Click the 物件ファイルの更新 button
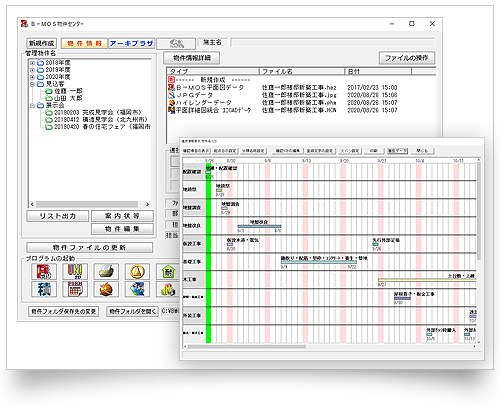The width and height of the screenshot is (500, 405). point(90,248)
